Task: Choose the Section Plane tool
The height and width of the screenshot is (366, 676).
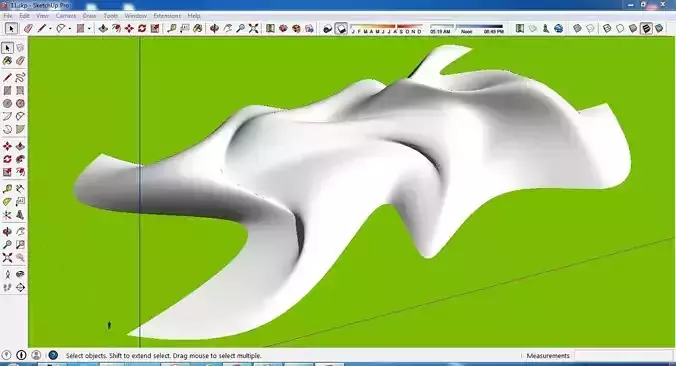Action: click(x=20, y=287)
